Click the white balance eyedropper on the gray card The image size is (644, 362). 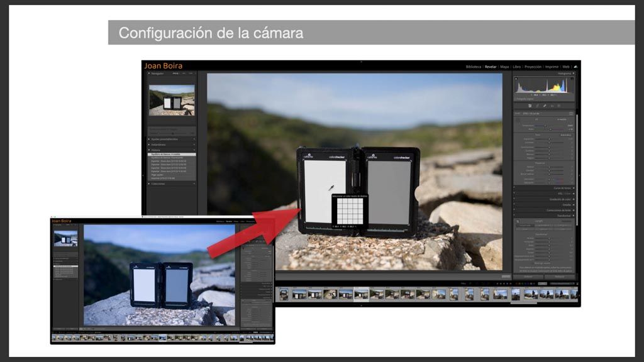(329, 187)
